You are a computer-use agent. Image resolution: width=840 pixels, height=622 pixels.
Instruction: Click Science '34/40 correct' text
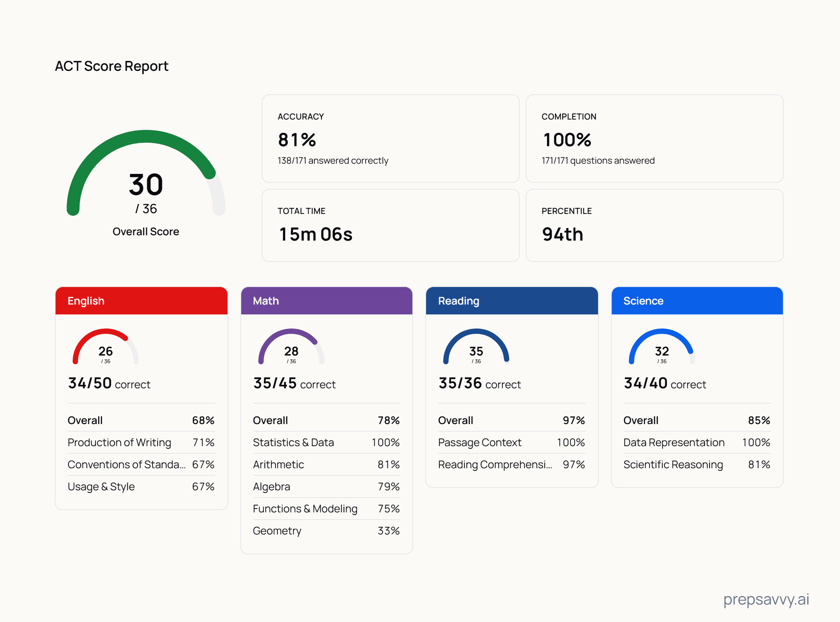pyautogui.click(x=665, y=383)
